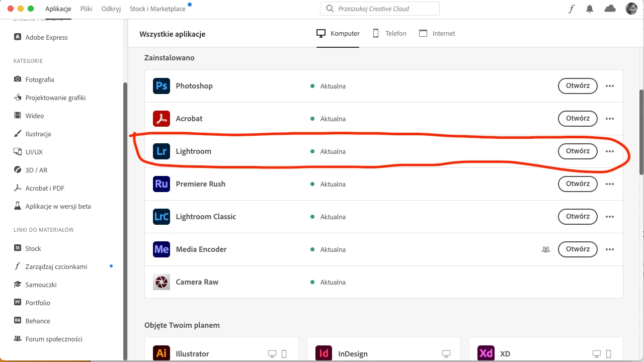644x362 pixels.
Task: Click Otwórz for Lightroom Classic
Action: click(578, 216)
